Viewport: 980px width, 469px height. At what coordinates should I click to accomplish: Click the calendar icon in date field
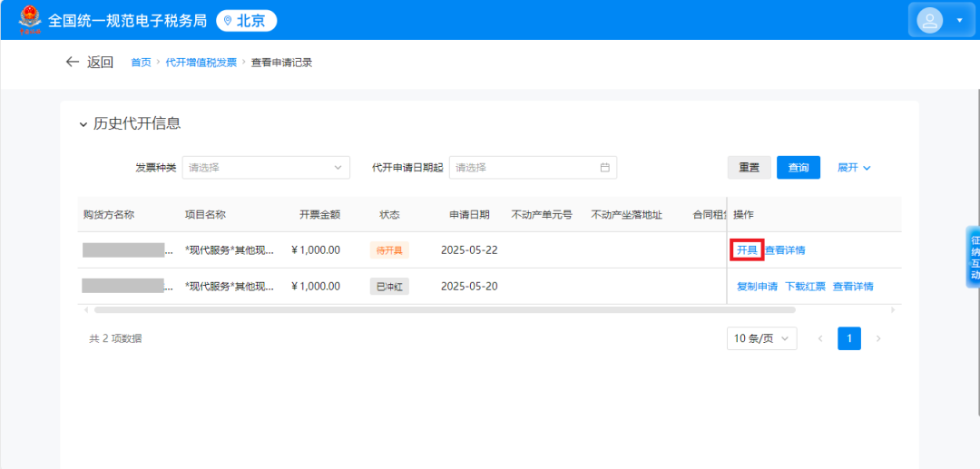[x=604, y=167]
